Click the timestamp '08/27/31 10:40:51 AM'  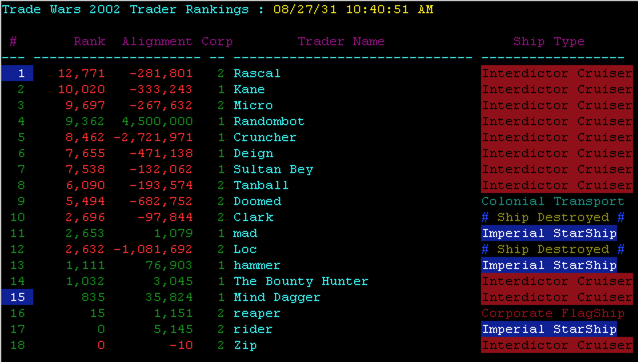tap(353, 9)
